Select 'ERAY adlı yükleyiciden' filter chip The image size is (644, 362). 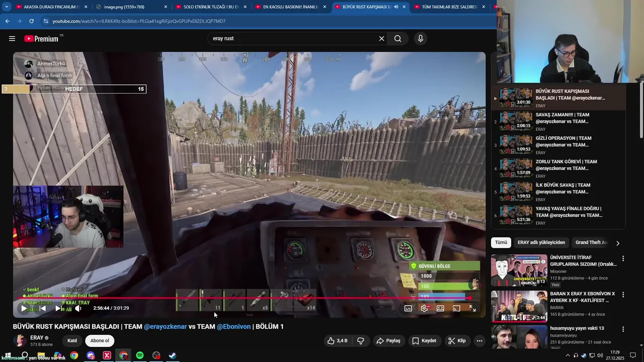(x=541, y=242)
